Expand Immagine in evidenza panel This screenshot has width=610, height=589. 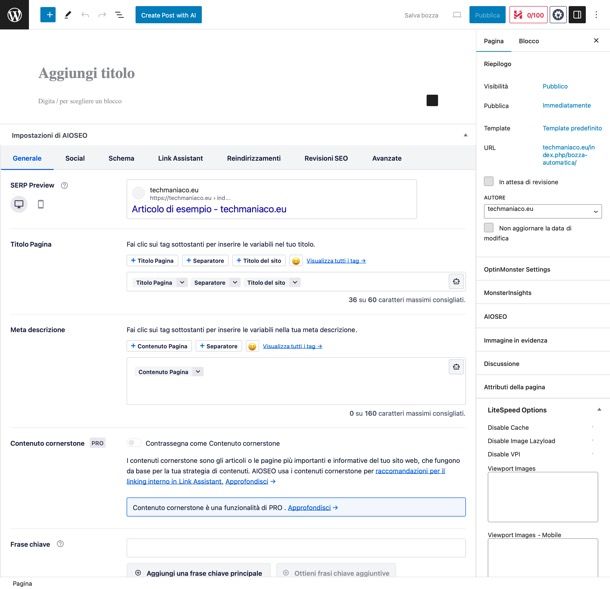543,340
